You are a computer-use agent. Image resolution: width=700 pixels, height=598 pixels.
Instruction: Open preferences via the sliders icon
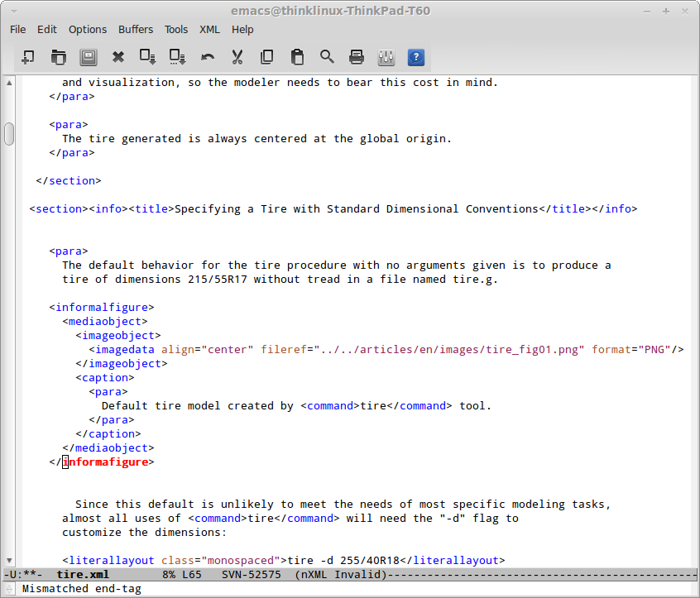[386, 57]
